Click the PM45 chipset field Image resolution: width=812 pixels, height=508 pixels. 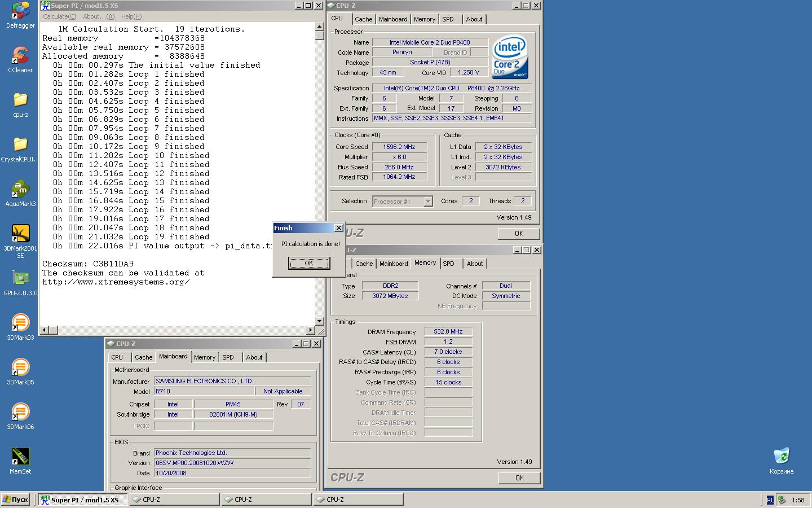click(x=233, y=404)
